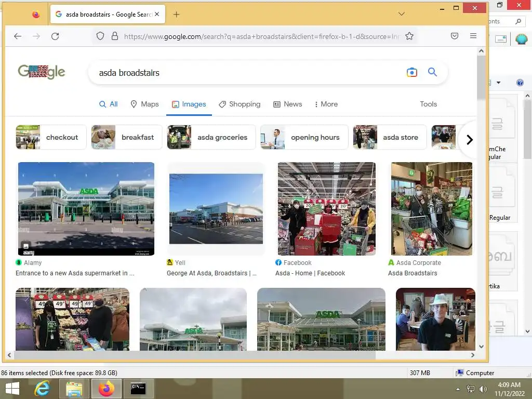The image size is (532, 399).
Task: Open the Alamy Asda entrance image
Action: click(x=86, y=209)
